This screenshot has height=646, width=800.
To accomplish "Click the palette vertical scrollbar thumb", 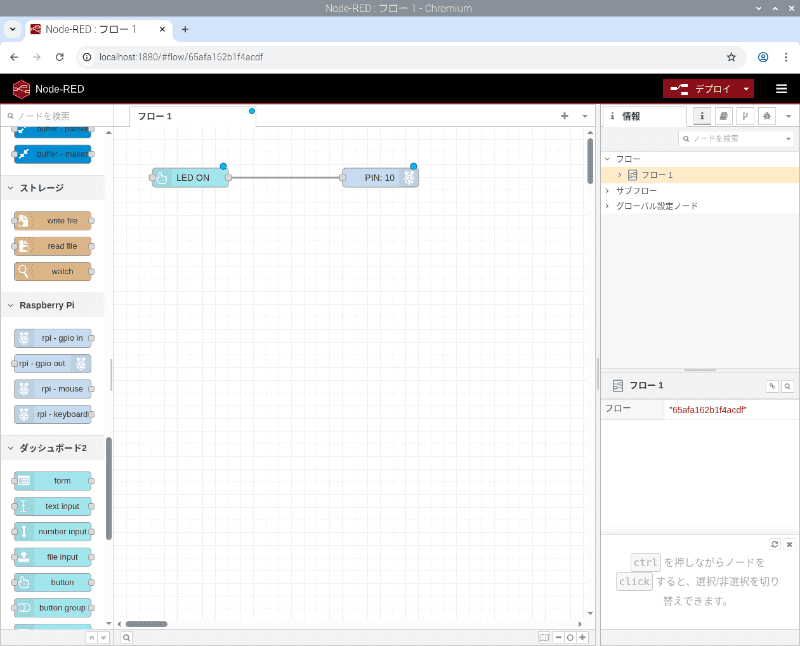I will 109,488.
